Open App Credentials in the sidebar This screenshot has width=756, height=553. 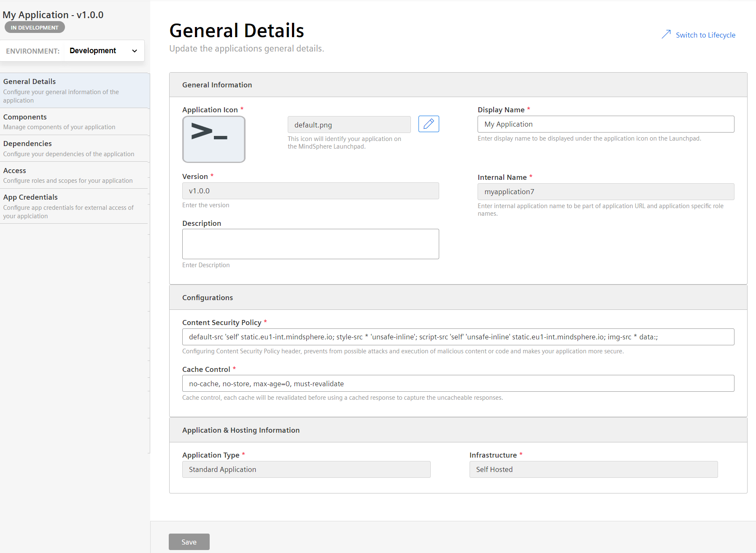75,206
